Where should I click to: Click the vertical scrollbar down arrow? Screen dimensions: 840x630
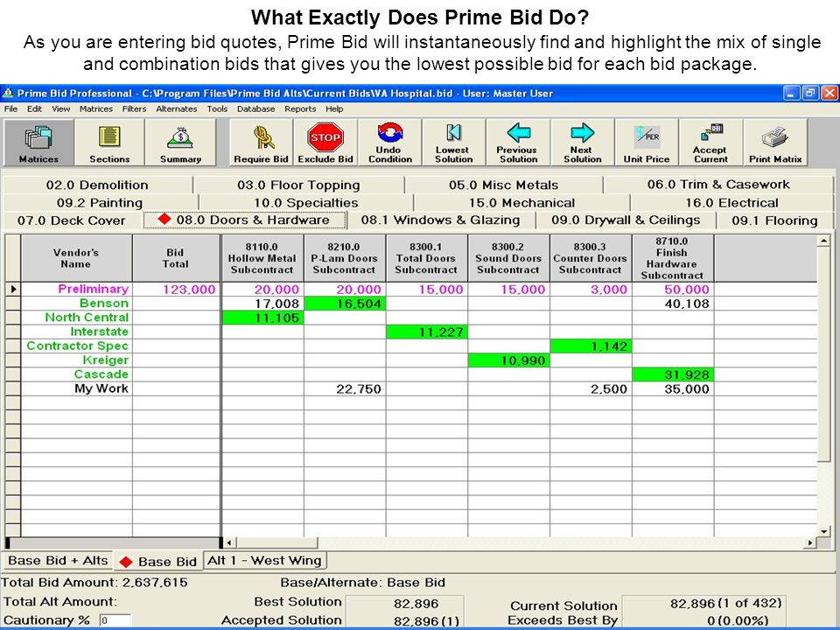tap(824, 531)
